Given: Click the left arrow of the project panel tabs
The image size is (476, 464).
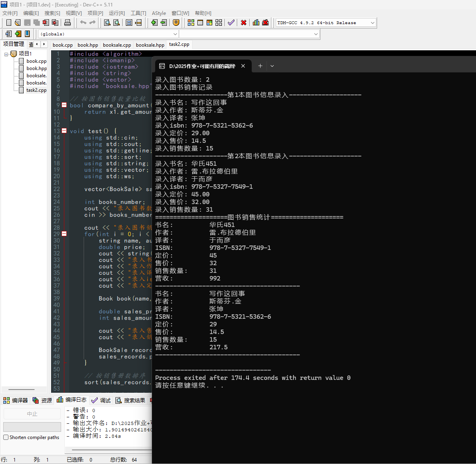Looking at the screenshot, I should 37,44.
